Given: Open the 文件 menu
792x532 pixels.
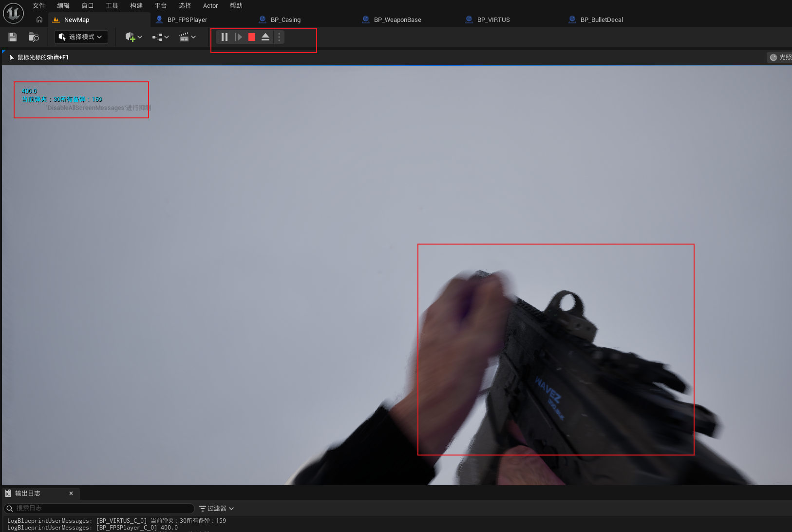Looking at the screenshot, I should tap(39, 6).
